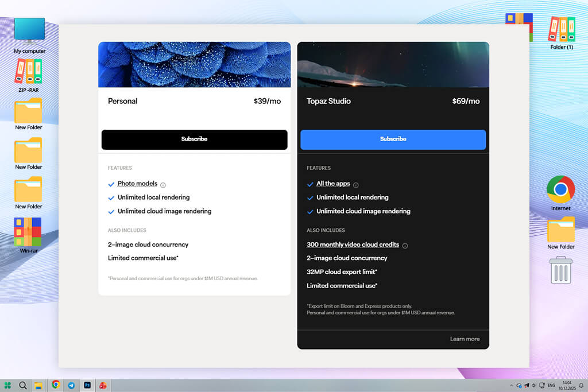Image resolution: width=588 pixels, height=392 pixels.
Task: Launch the Internet Chrome desktop shortcut
Action: click(560, 193)
